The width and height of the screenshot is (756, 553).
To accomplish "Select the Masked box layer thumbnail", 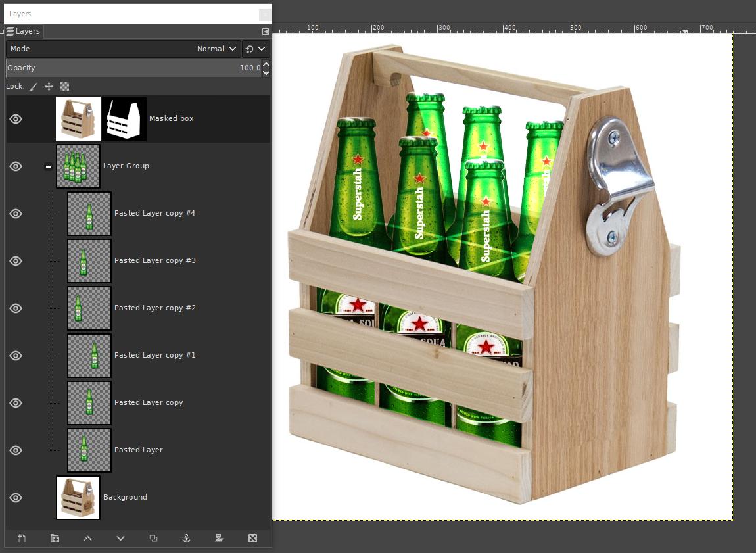I will click(x=78, y=118).
